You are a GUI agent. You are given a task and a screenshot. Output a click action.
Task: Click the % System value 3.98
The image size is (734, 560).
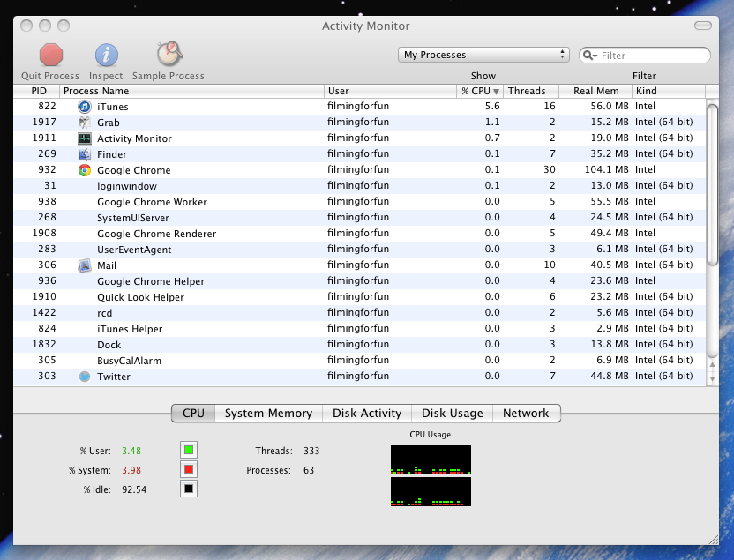pos(131,471)
